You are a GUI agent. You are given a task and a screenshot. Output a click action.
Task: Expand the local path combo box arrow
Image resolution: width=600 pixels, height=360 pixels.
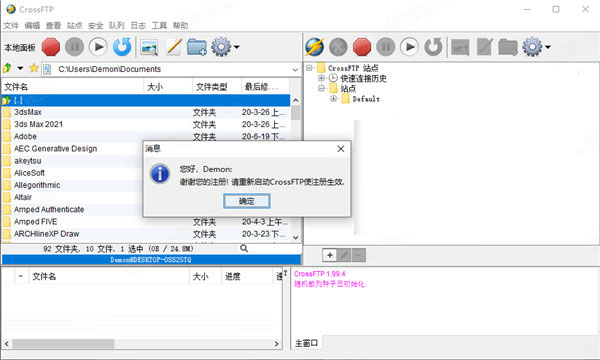(295, 70)
